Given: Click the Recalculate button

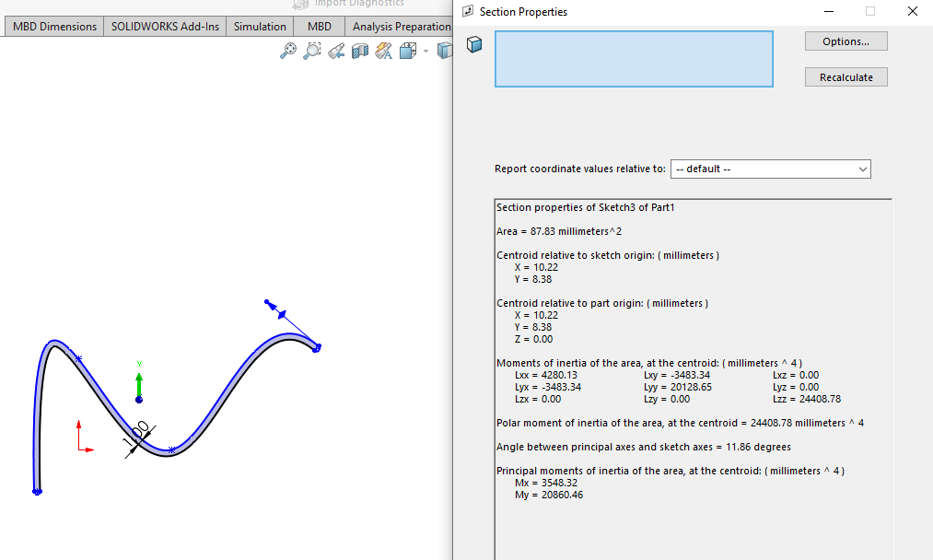Looking at the screenshot, I should pyautogui.click(x=846, y=77).
